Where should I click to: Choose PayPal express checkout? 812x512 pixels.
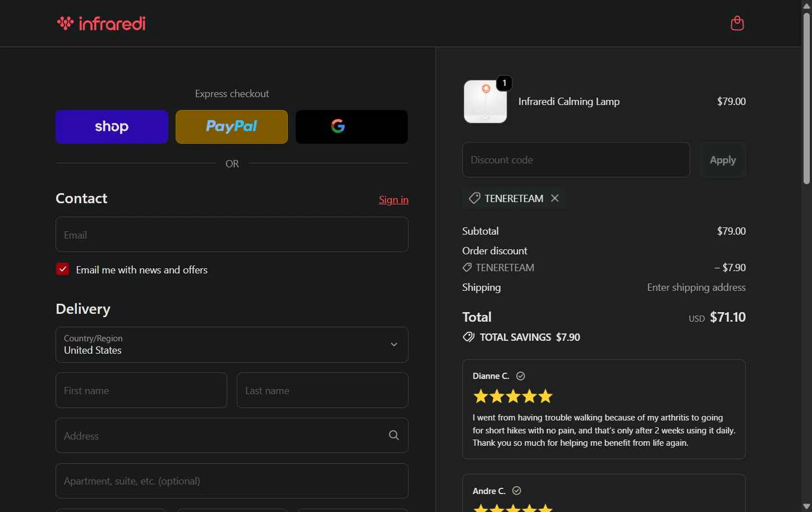[x=232, y=127]
